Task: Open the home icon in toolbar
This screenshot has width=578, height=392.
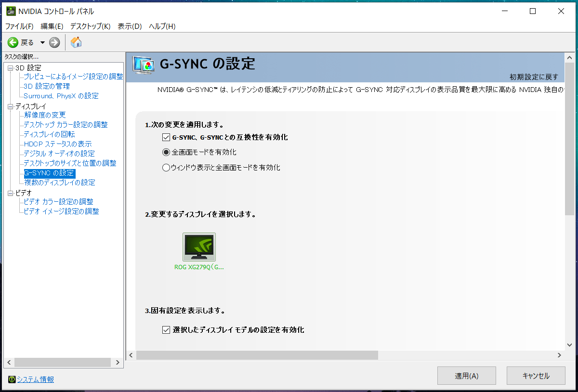Action: pos(76,42)
